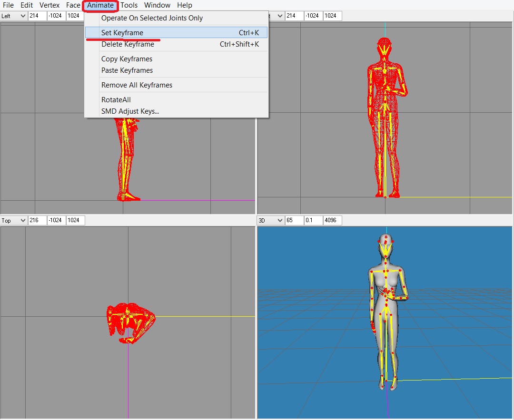The height and width of the screenshot is (420, 514).
Task: Click the 4096 field above the 3D viewport
Action: [x=332, y=220]
